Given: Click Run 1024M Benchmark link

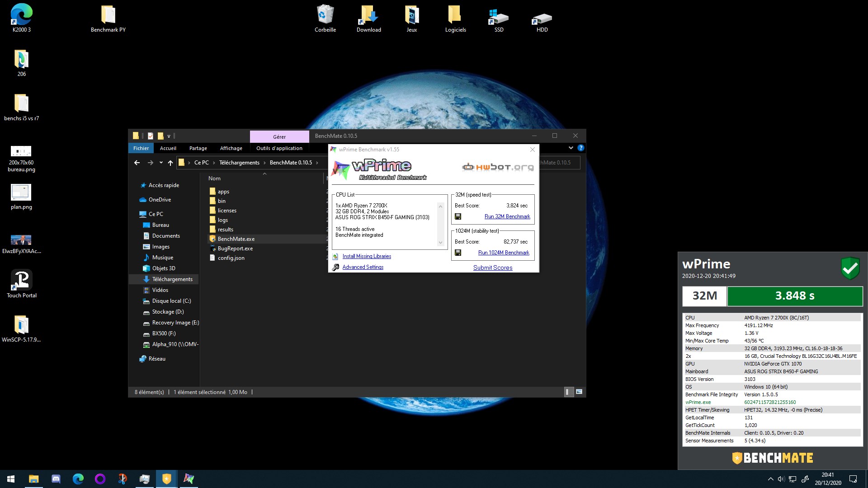Looking at the screenshot, I should coord(504,253).
